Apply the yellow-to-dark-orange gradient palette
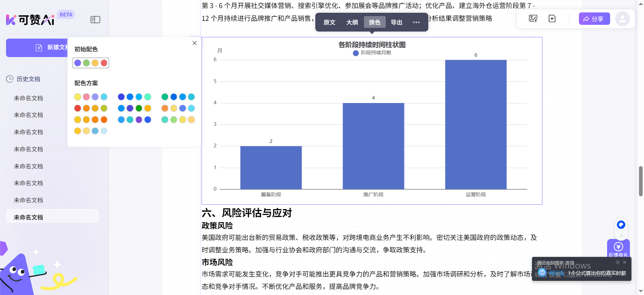 (x=91, y=119)
